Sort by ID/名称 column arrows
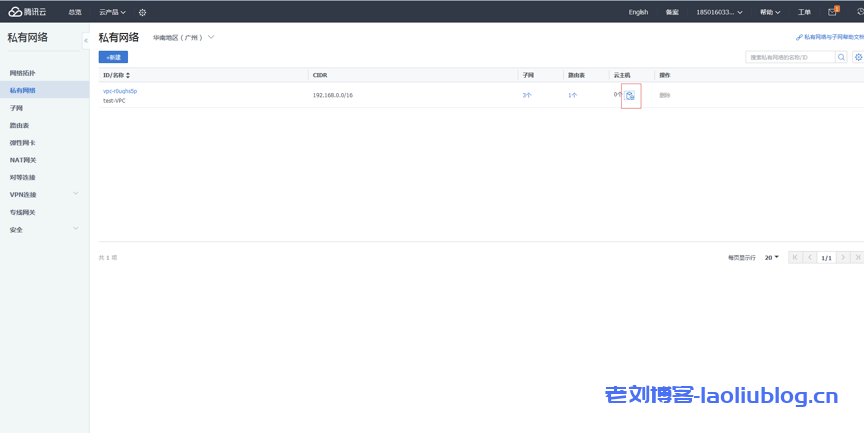864x433 pixels. [128, 75]
